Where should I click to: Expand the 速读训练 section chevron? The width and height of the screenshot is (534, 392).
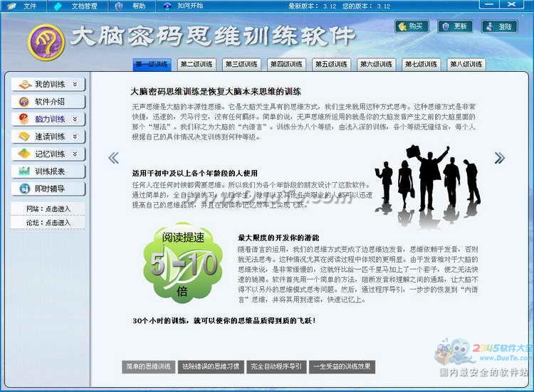coord(74,137)
